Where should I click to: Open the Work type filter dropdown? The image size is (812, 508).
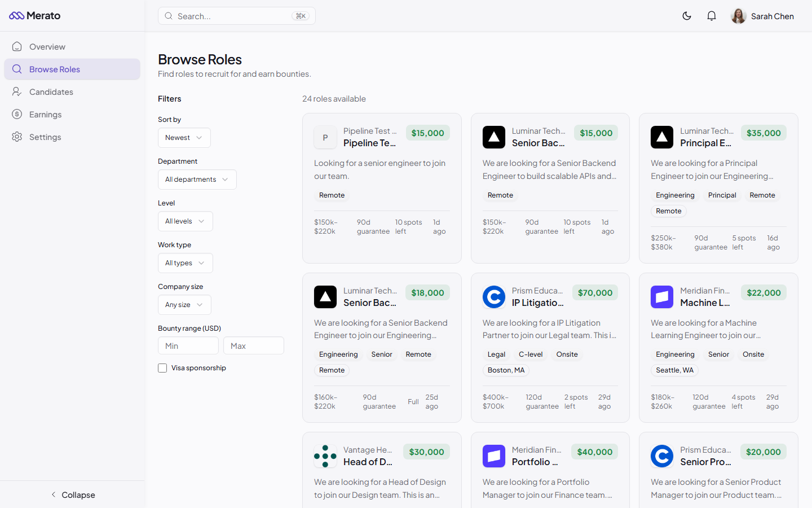[x=185, y=263]
